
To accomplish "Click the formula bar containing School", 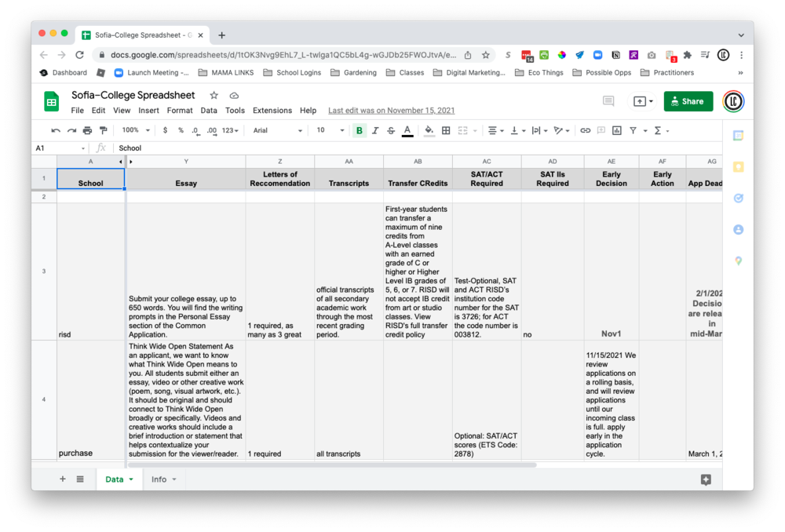I will [x=418, y=148].
